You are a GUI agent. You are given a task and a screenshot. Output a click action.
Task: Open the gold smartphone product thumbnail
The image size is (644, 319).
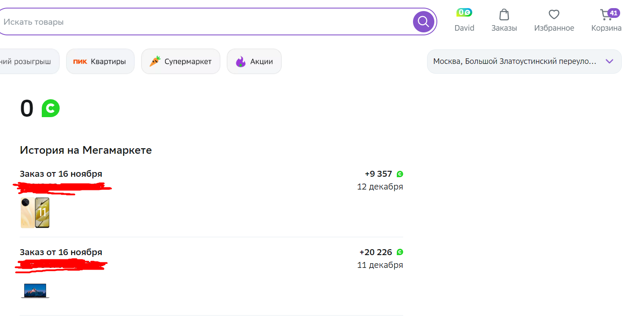tap(35, 213)
